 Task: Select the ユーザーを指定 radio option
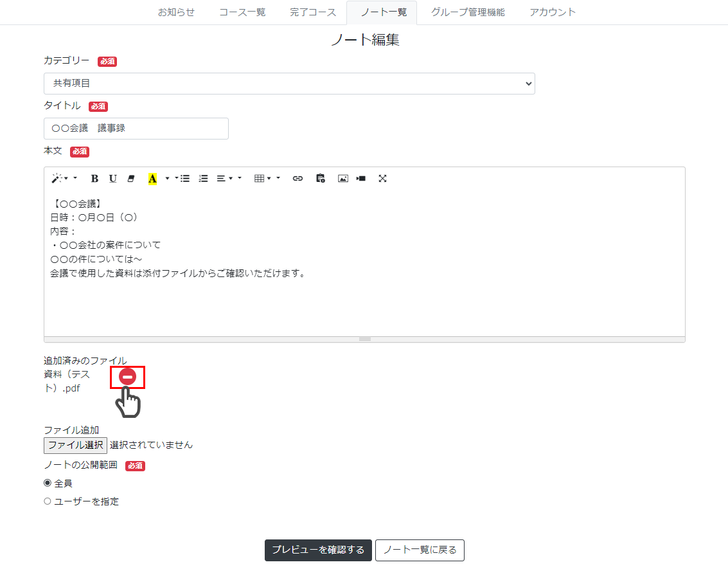[x=48, y=501]
